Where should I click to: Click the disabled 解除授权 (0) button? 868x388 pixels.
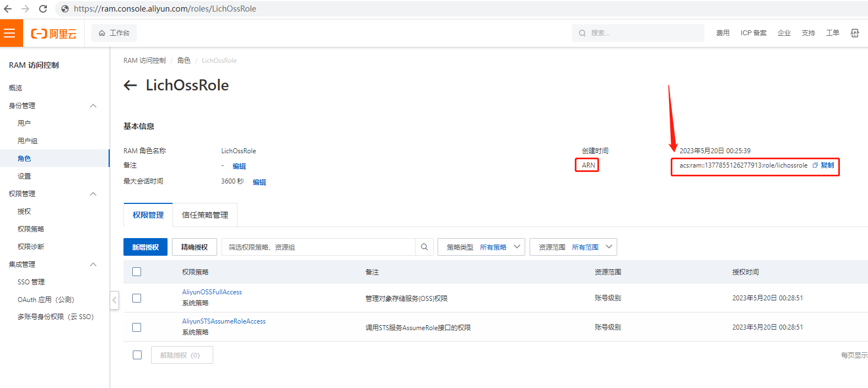pos(182,355)
